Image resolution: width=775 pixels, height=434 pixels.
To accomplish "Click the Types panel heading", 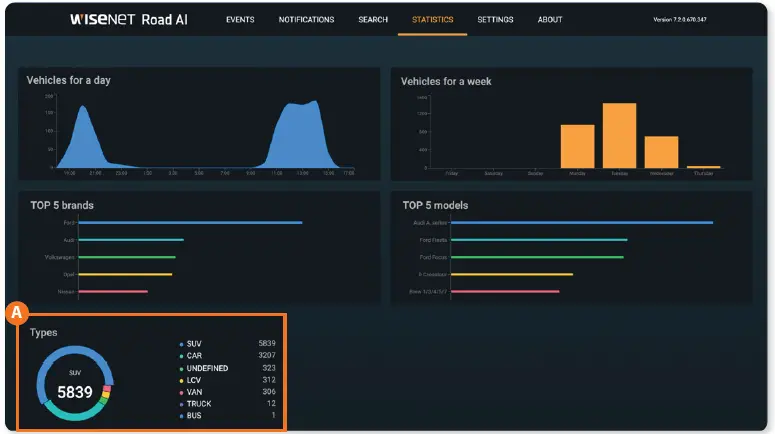I will click(x=43, y=333).
